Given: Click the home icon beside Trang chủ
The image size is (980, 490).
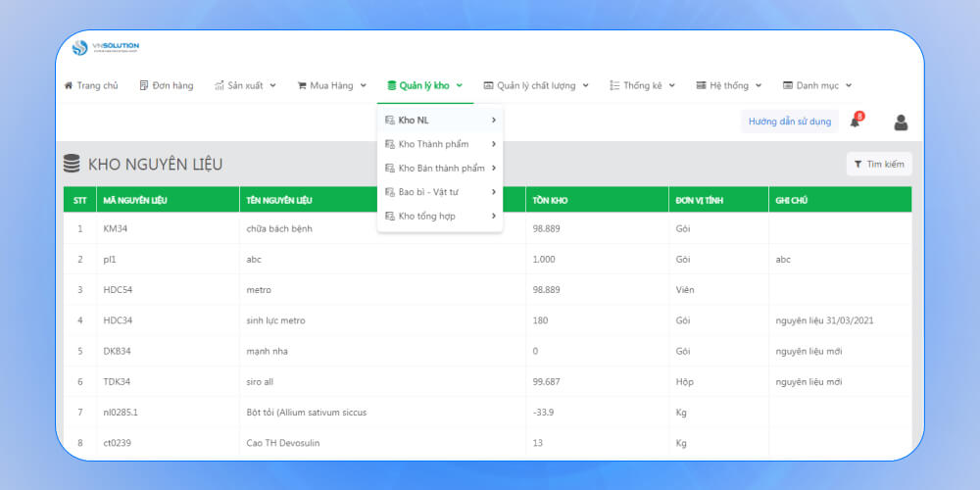Looking at the screenshot, I should tap(69, 86).
